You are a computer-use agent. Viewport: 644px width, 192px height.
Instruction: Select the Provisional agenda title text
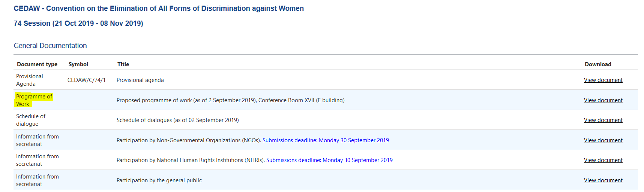tap(140, 80)
